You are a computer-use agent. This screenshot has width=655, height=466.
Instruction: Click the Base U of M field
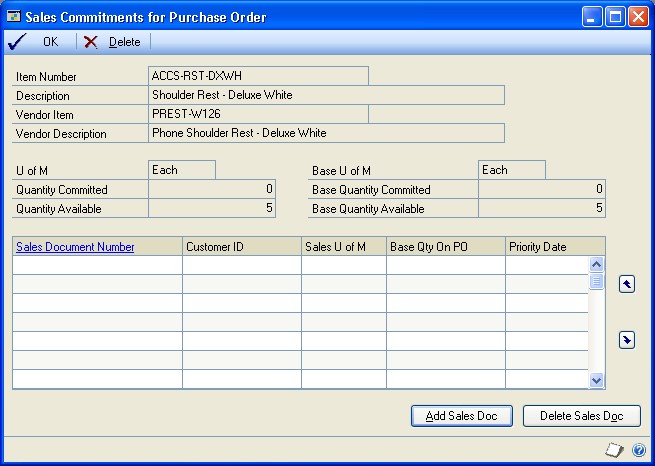point(512,170)
